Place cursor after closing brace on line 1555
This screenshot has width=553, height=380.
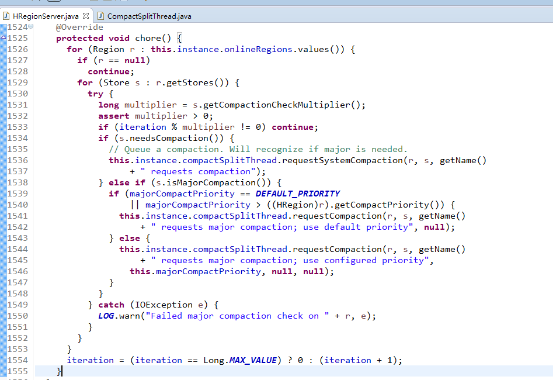62,372
